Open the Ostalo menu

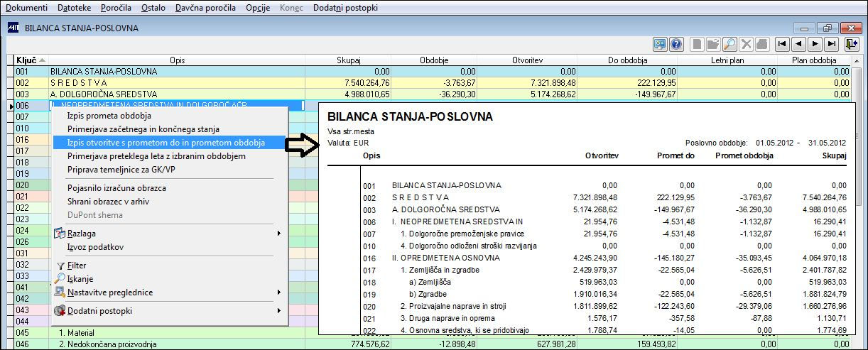[x=153, y=8]
